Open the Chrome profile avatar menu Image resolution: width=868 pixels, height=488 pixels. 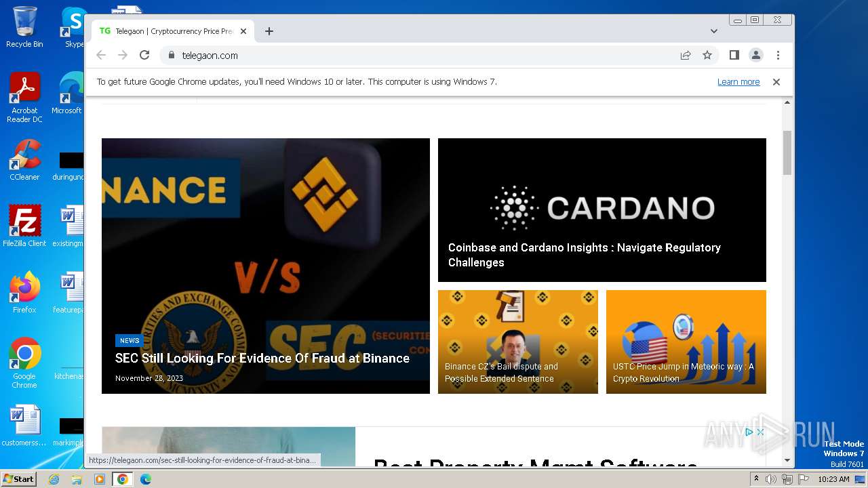[x=756, y=55]
